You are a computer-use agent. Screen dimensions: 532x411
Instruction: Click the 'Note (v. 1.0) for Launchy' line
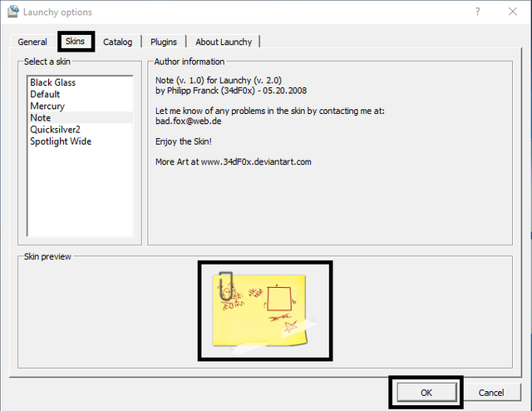pos(219,81)
